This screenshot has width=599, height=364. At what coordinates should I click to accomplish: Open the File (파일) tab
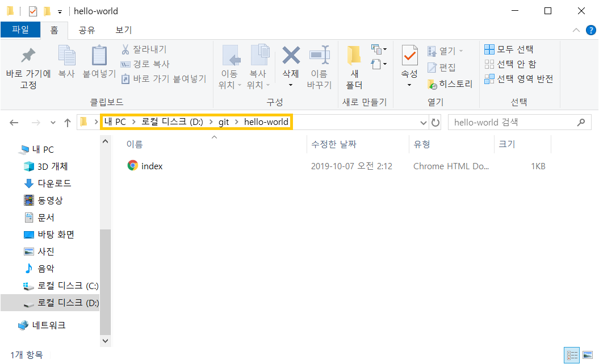tap(20, 30)
